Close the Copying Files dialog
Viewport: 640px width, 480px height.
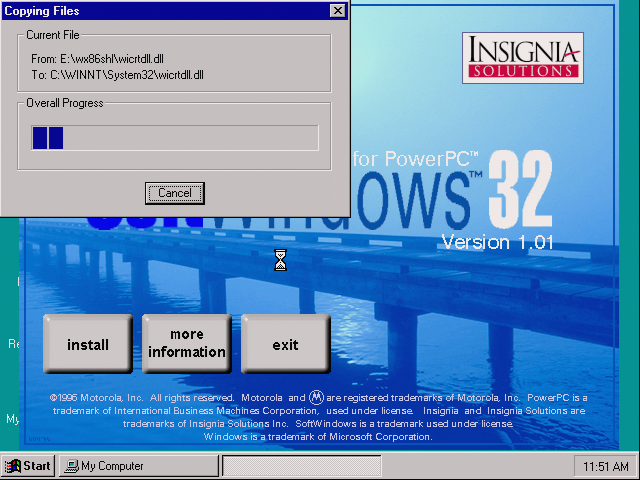point(338,11)
